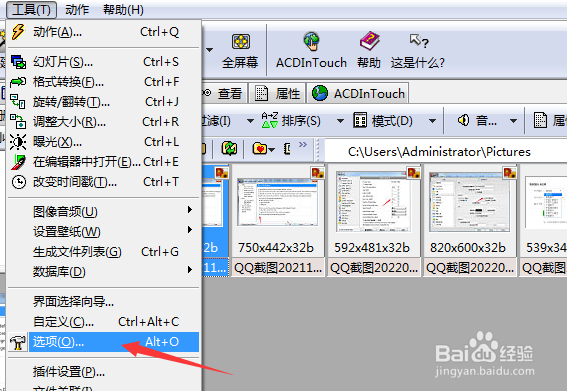Choose 在编辑器中打开(E)... menu item

[103, 162]
